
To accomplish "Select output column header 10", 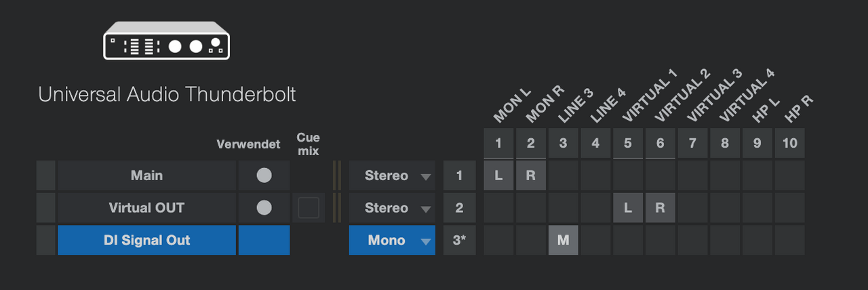I will click(x=790, y=143).
